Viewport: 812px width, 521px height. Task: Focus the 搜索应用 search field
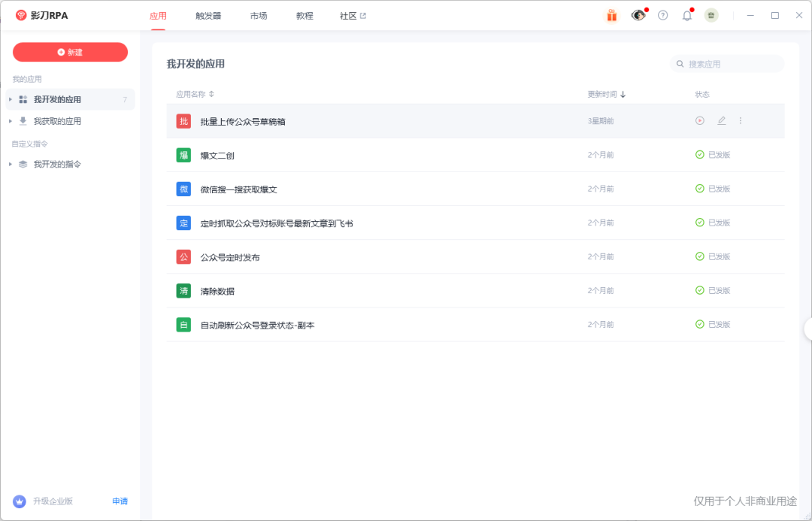point(727,64)
